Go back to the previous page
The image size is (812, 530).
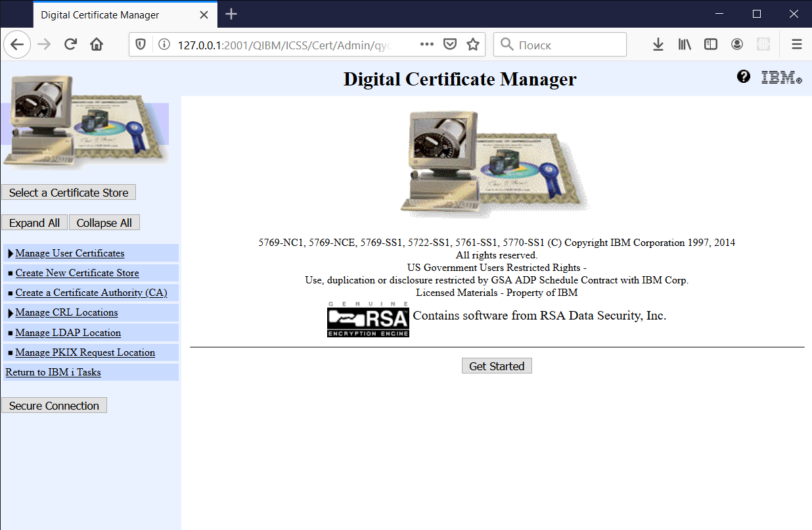pos(17,45)
